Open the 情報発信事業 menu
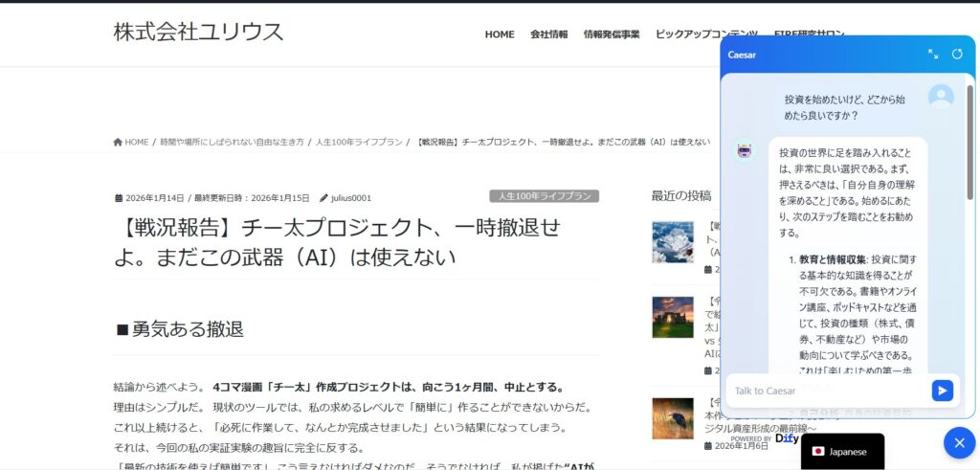The height and width of the screenshot is (470, 980). pyautogui.click(x=611, y=34)
